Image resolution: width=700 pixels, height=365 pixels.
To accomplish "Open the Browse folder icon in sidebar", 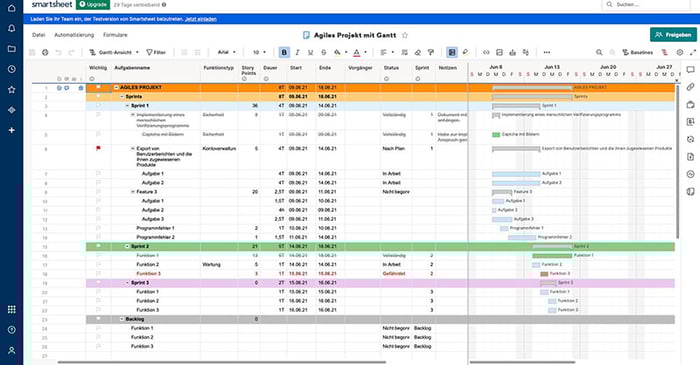I will tap(12, 49).
